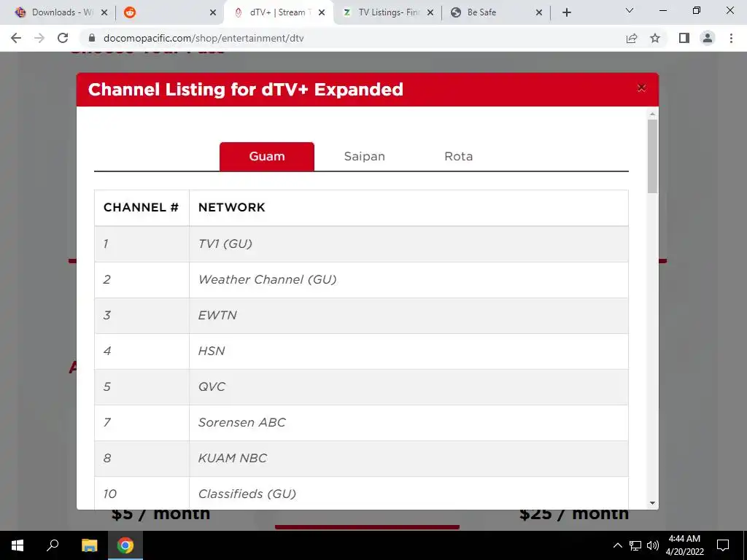747x560 pixels.
Task: Open the Chrome profile menu
Action: pos(708,38)
